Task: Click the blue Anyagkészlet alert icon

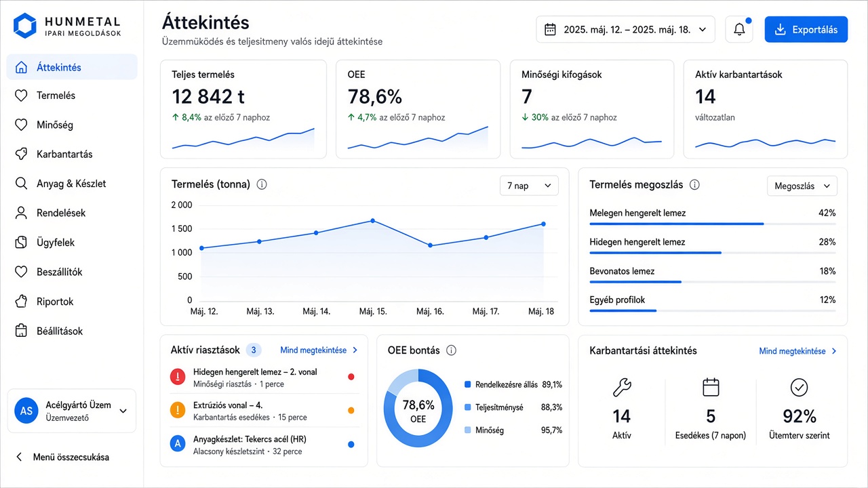Action: pos(178,444)
